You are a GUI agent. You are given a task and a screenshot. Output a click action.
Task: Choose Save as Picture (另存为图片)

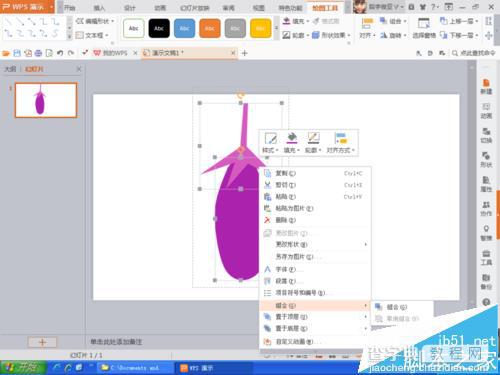point(315,256)
